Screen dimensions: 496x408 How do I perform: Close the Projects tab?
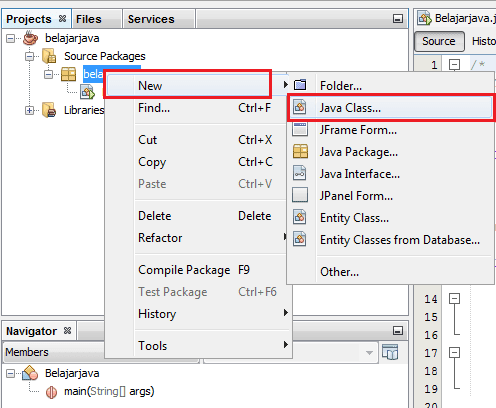(62, 18)
